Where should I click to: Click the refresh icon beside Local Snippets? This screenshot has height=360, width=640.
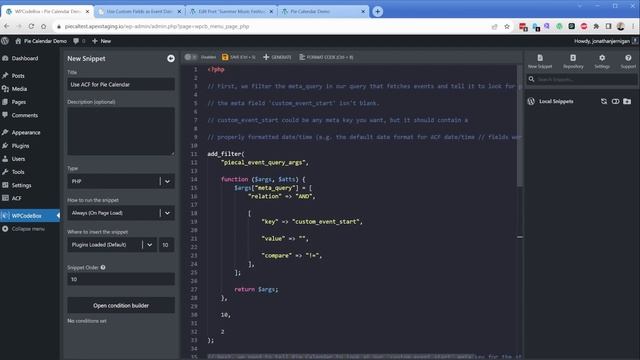click(604, 101)
